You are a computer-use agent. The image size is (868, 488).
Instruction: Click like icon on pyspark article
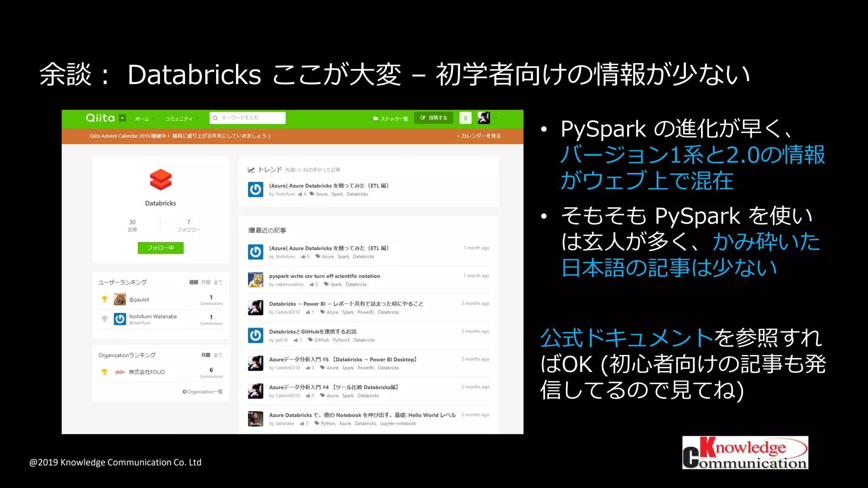(x=312, y=284)
